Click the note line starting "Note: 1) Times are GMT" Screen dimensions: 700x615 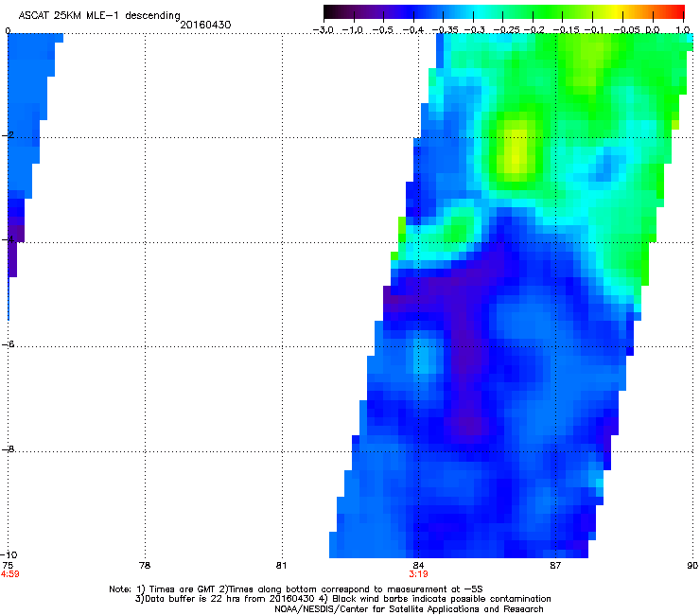[x=296, y=589]
